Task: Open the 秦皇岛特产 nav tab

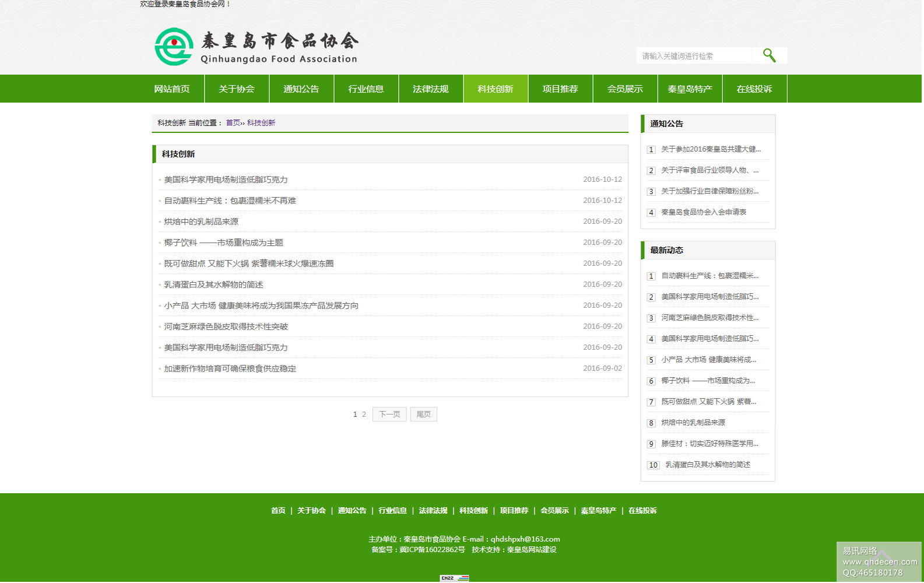Action: (690, 89)
